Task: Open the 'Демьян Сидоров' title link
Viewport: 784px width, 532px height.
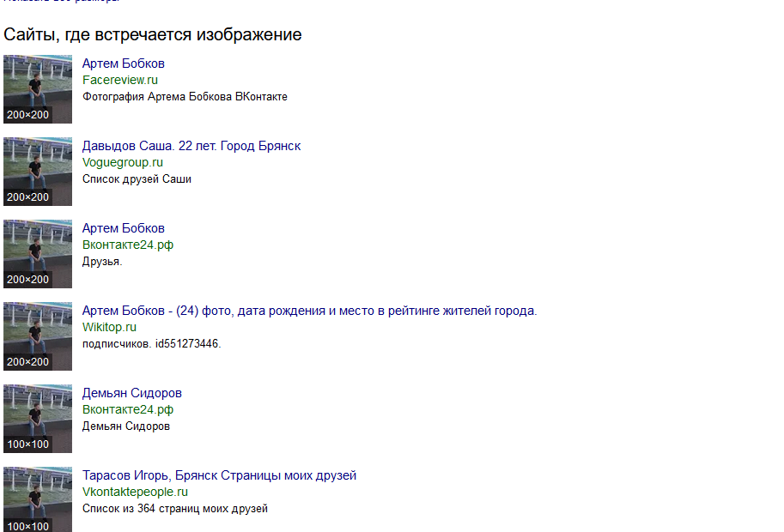Action: click(x=131, y=393)
